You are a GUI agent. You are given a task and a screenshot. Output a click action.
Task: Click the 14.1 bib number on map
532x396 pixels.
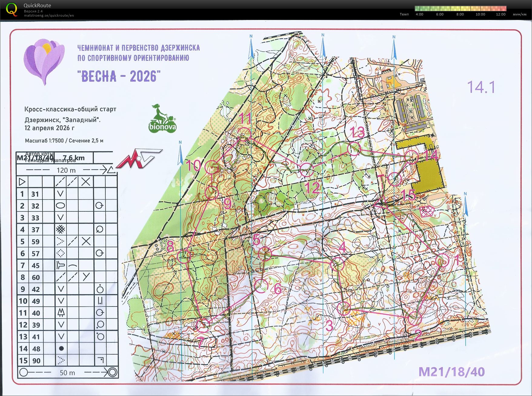click(x=481, y=87)
